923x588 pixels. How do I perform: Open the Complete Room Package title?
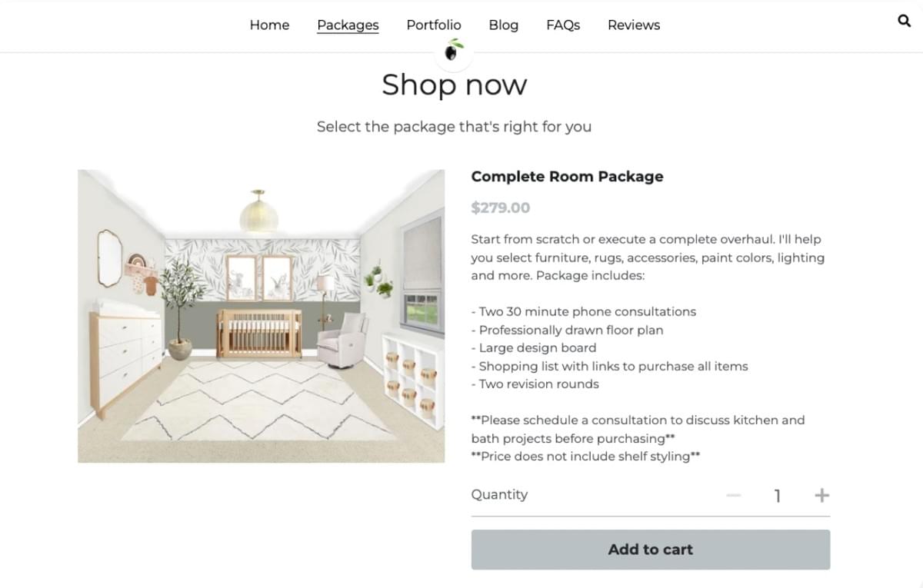[567, 176]
